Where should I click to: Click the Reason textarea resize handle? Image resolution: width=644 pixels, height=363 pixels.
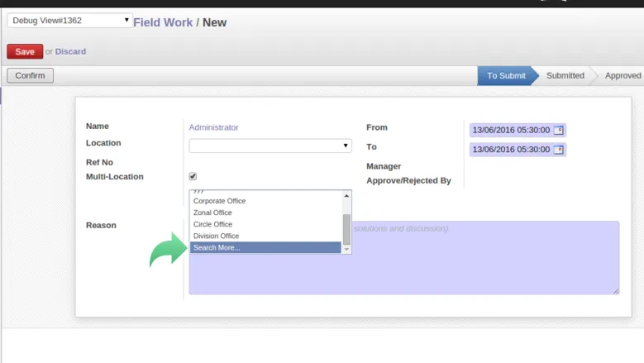(x=616, y=291)
